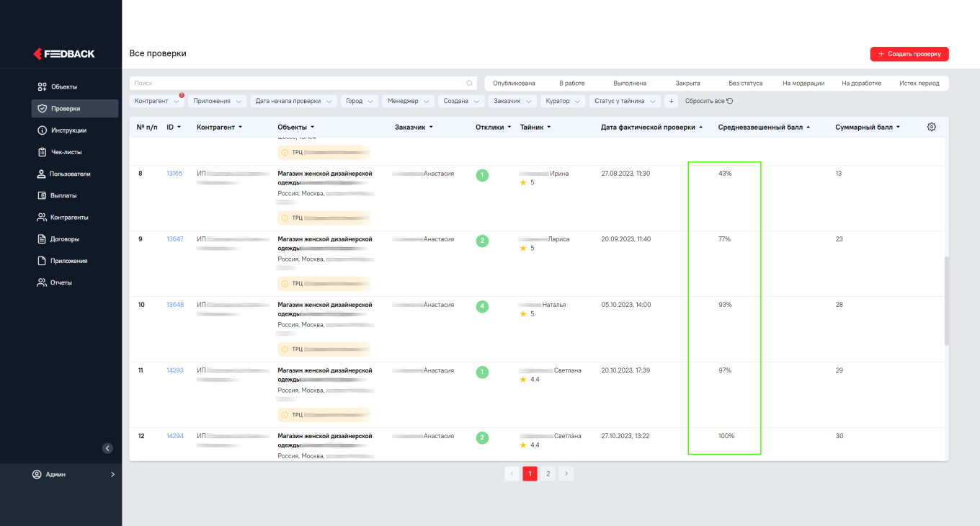This screenshot has height=526, width=980.
Task: Open check ID 13648
Action: point(175,305)
